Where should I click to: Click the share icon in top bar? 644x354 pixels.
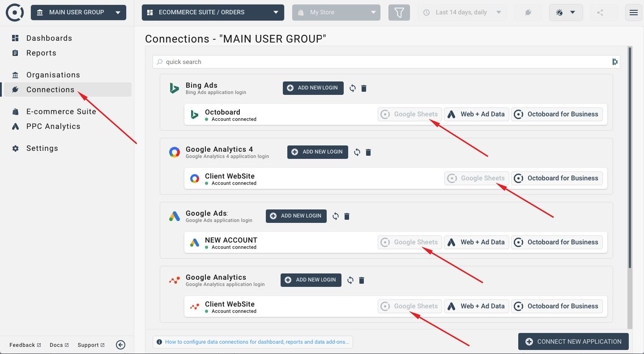(600, 13)
